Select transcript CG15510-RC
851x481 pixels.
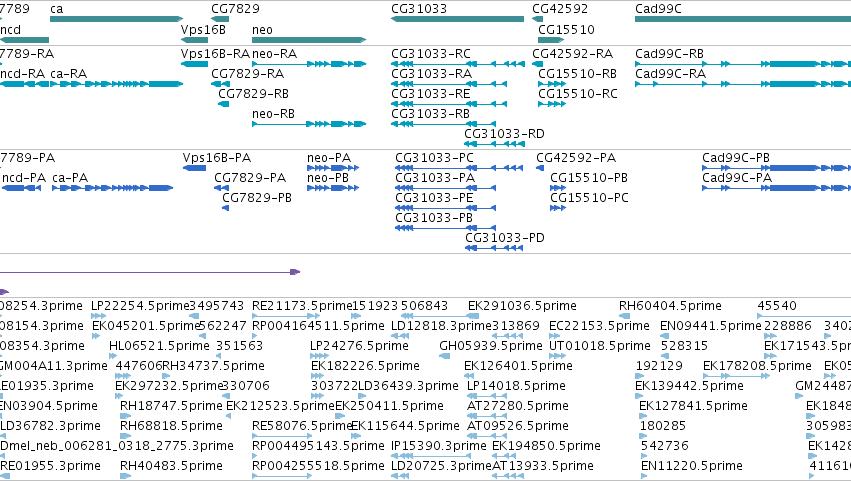pyautogui.click(x=551, y=104)
